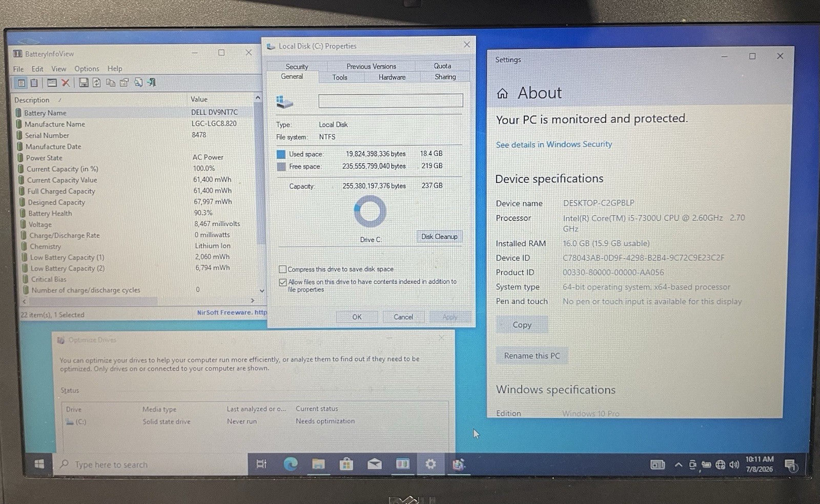Select the 'Manufacture Name' row in BatteryInfoView

pyautogui.click(x=135, y=124)
